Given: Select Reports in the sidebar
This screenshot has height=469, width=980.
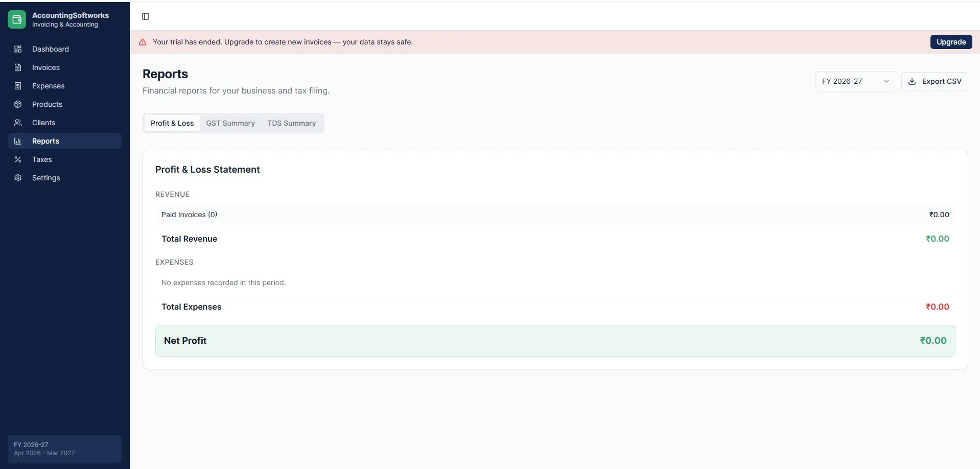Looking at the screenshot, I should pyautogui.click(x=64, y=141).
